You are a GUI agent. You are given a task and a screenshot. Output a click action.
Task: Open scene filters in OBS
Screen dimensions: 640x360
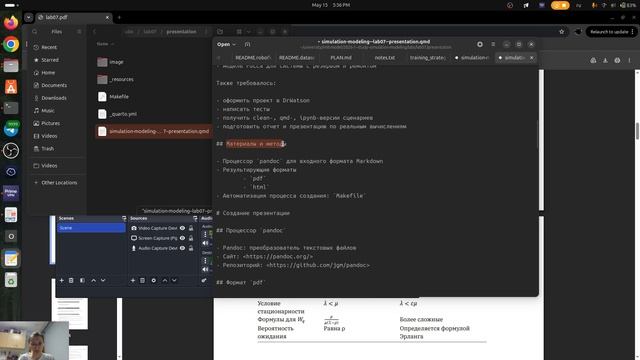pos(82,280)
